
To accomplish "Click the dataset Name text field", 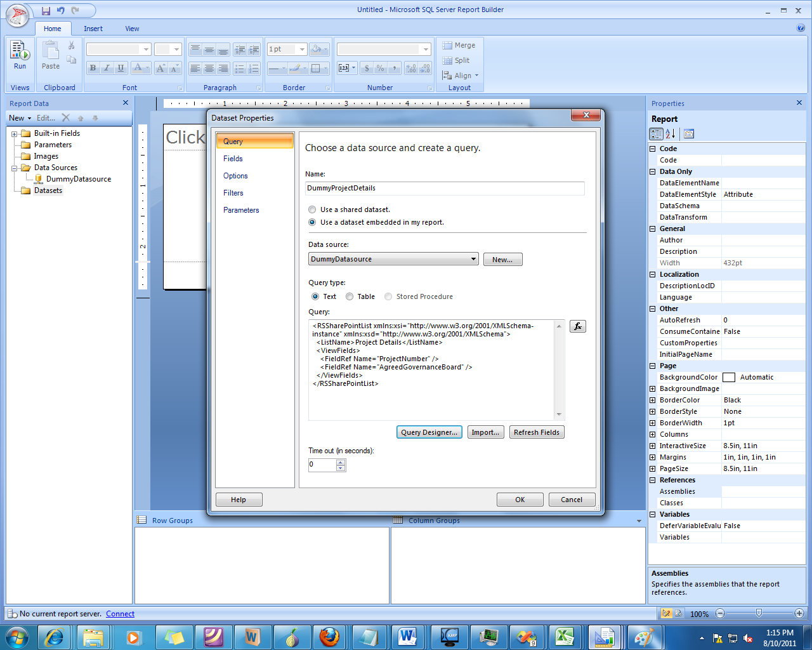I will coord(445,188).
